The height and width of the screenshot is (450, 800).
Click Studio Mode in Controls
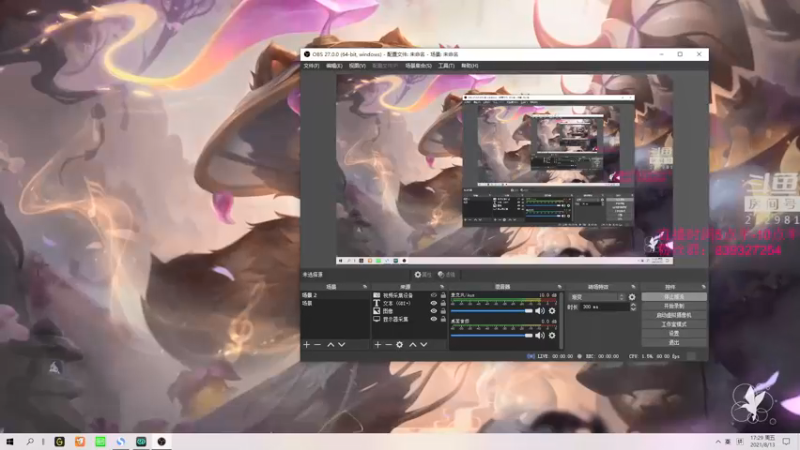click(674, 324)
